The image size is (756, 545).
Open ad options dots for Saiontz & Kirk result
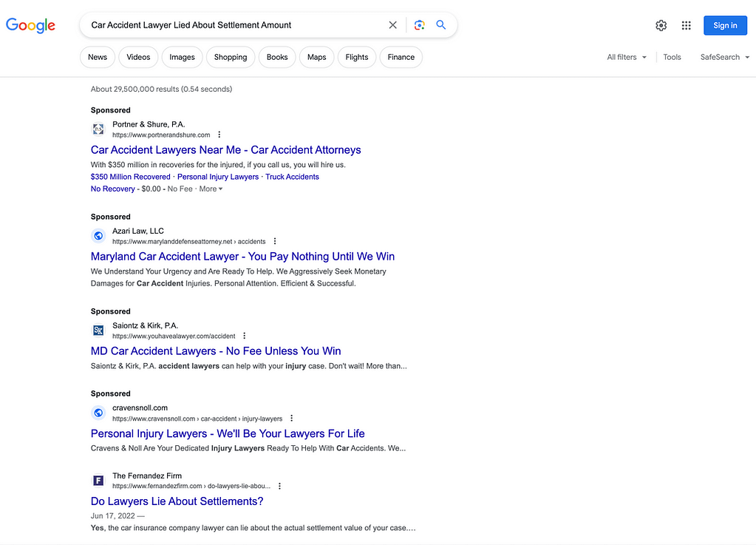(244, 335)
